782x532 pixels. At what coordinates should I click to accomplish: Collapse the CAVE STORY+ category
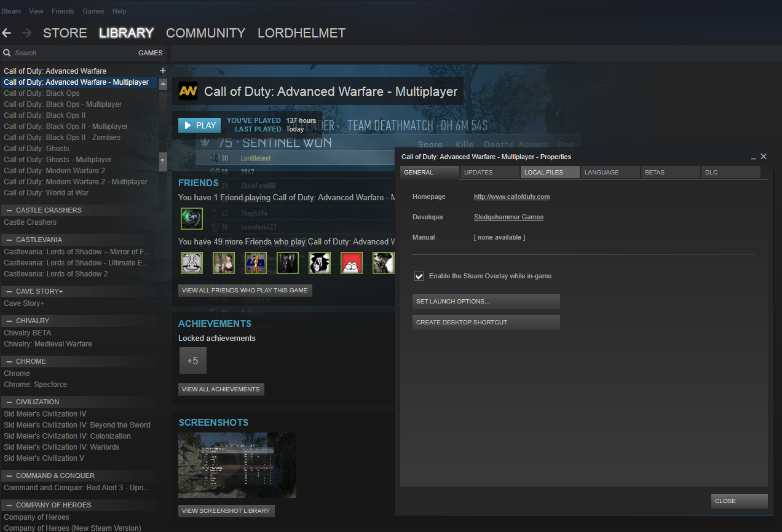click(10, 291)
